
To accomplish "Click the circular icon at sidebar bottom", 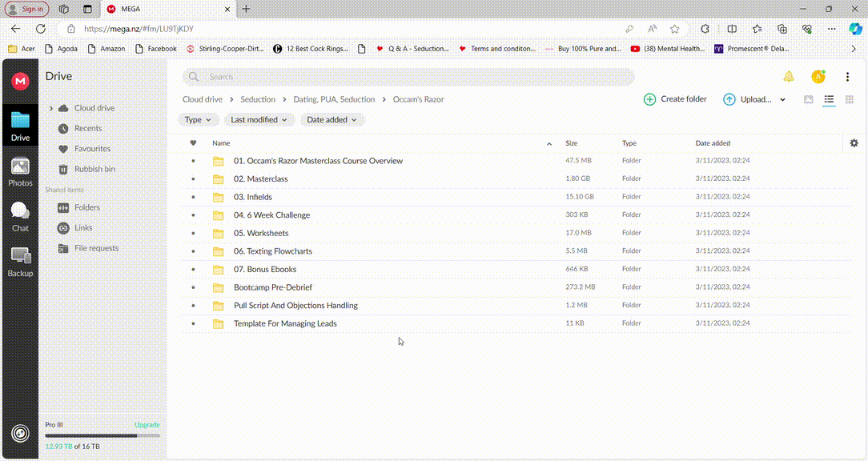I will pyautogui.click(x=21, y=433).
